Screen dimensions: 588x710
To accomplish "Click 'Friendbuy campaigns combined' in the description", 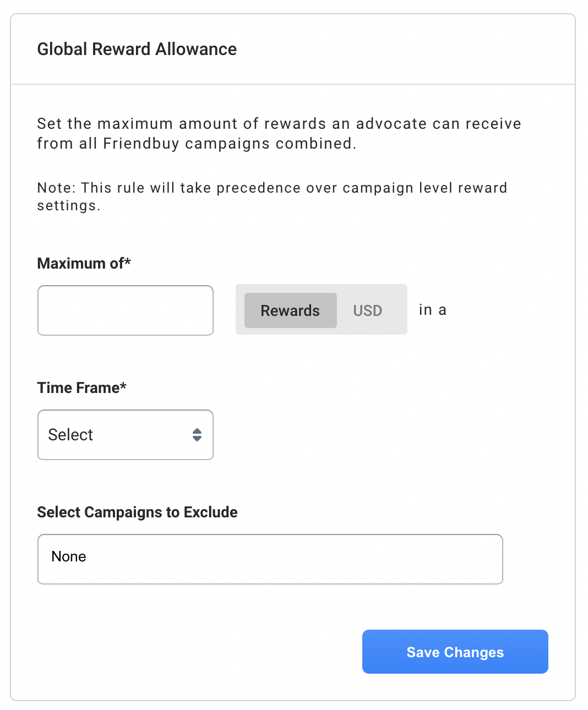I will pos(230,144).
